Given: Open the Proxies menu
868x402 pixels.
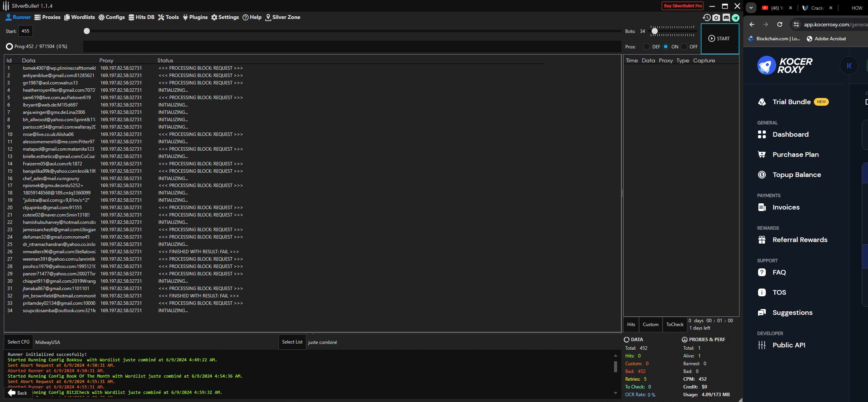Looking at the screenshot, I should (x=47, y=17).
